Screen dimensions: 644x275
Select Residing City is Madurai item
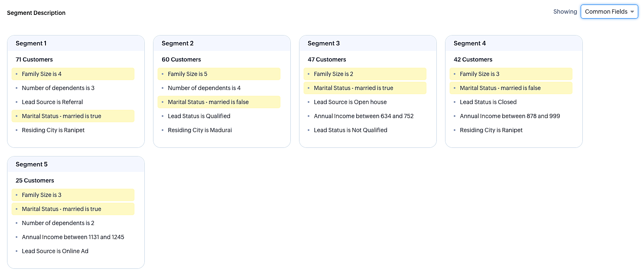click(x=200, y=130)
